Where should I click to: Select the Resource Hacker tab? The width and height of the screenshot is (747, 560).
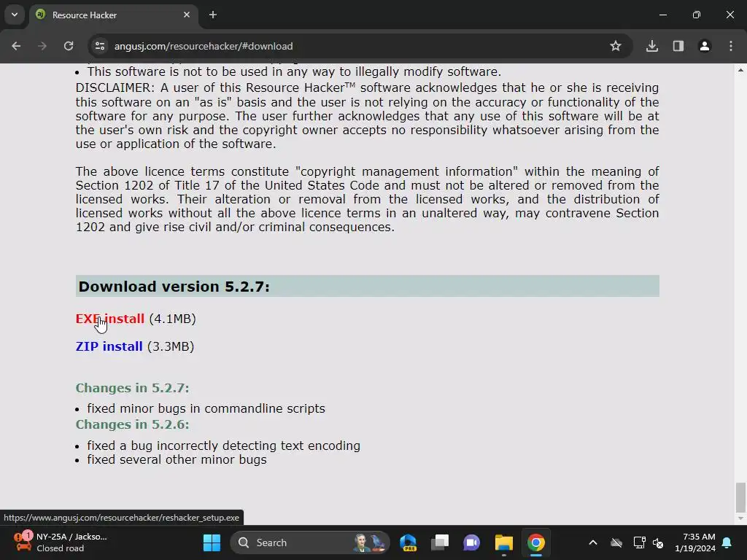click(113, 15)
